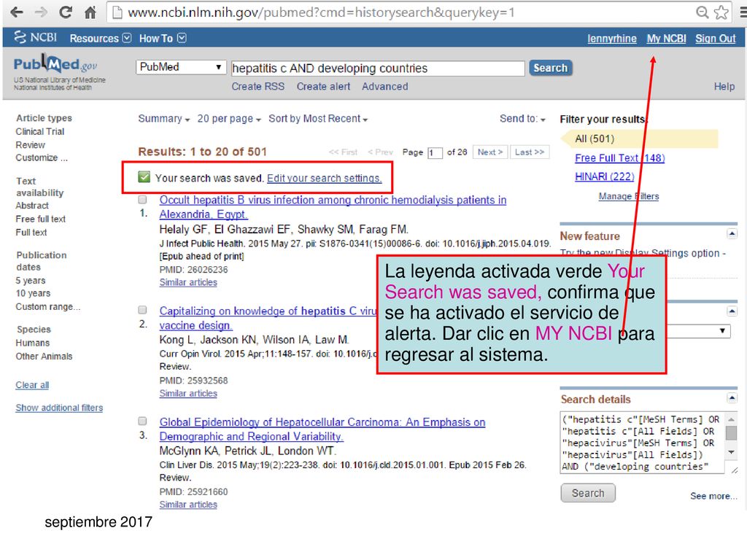This screenshot has height=560, width=747.
Task: Filter by Review article type
Action: (x=30, y=145)
